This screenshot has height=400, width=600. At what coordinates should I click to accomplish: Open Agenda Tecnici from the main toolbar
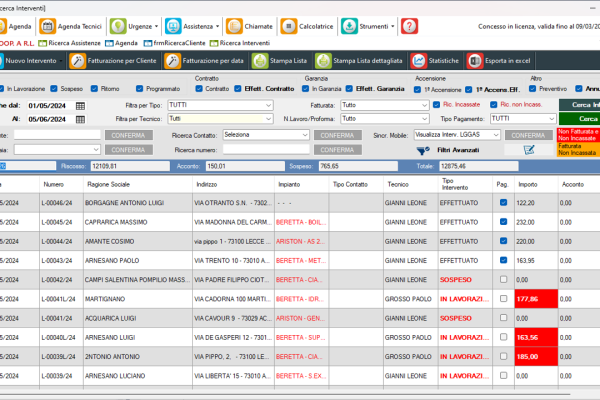pos(71,26)
